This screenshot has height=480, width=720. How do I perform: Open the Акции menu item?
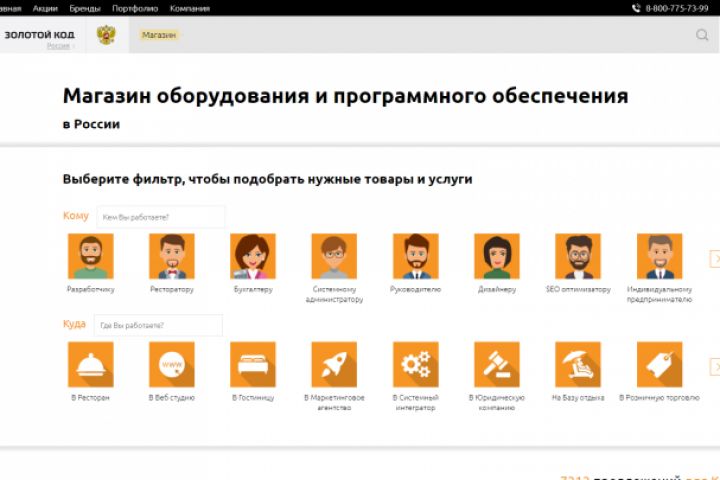45,8
